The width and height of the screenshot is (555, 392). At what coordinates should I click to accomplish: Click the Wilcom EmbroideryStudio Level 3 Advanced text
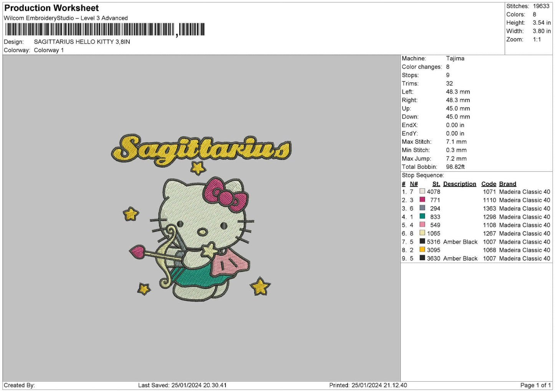pyautogui.click(x=66, y=18)
